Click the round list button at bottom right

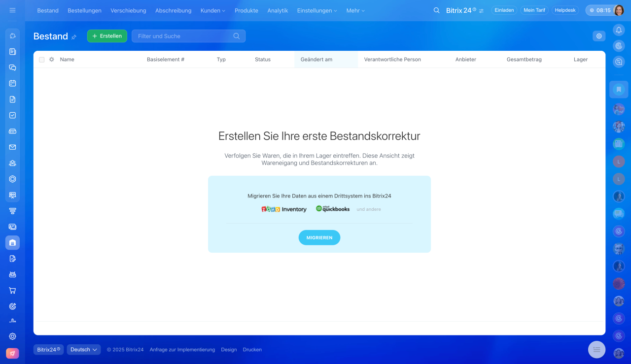coord(596,349)
